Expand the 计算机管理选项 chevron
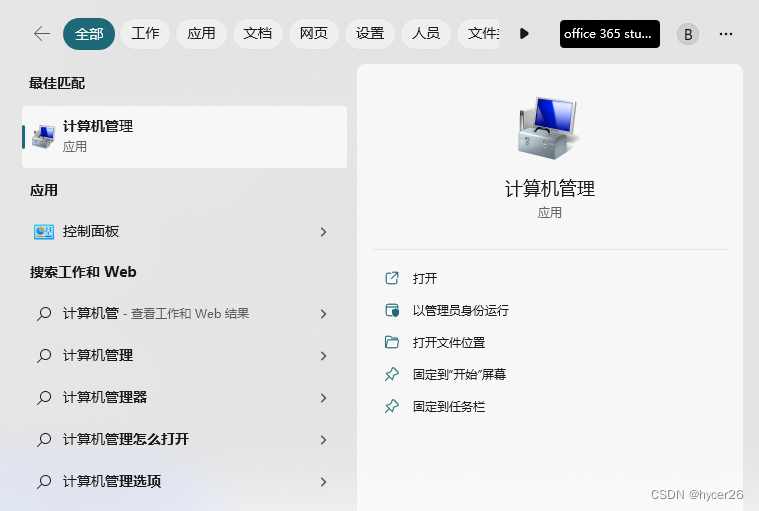The height and width of the screenshot is (511, 759). 323,482
